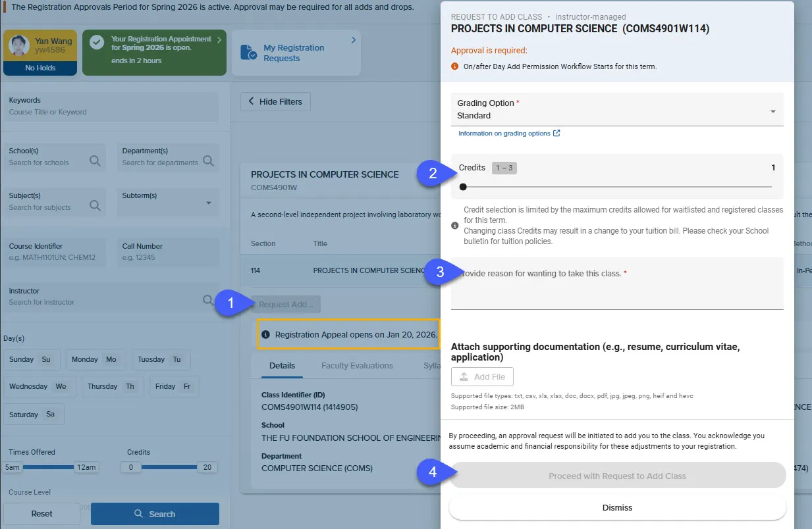
Task: Click the Registration Appeal info icon
Action: click(266, 334)
